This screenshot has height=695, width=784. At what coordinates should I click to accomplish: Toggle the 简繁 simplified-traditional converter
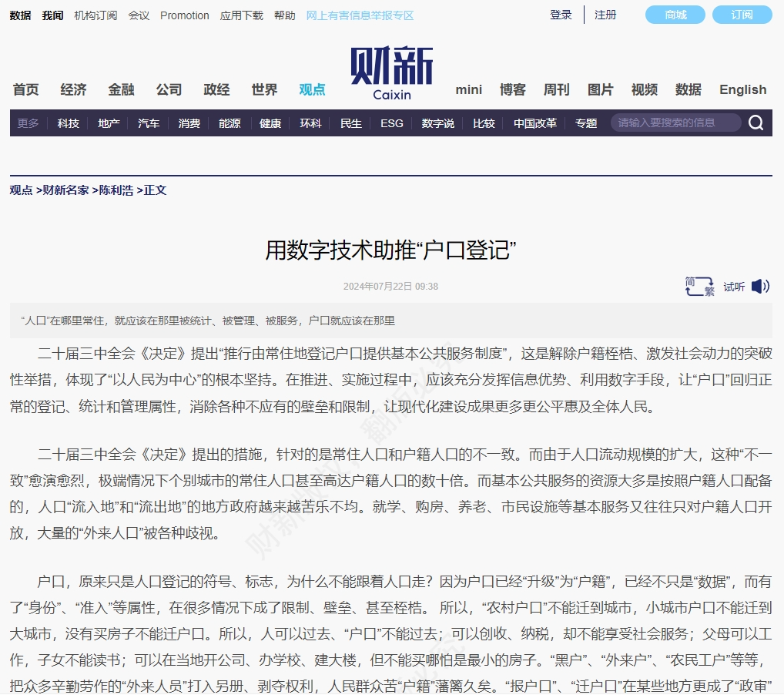[699, 286]
